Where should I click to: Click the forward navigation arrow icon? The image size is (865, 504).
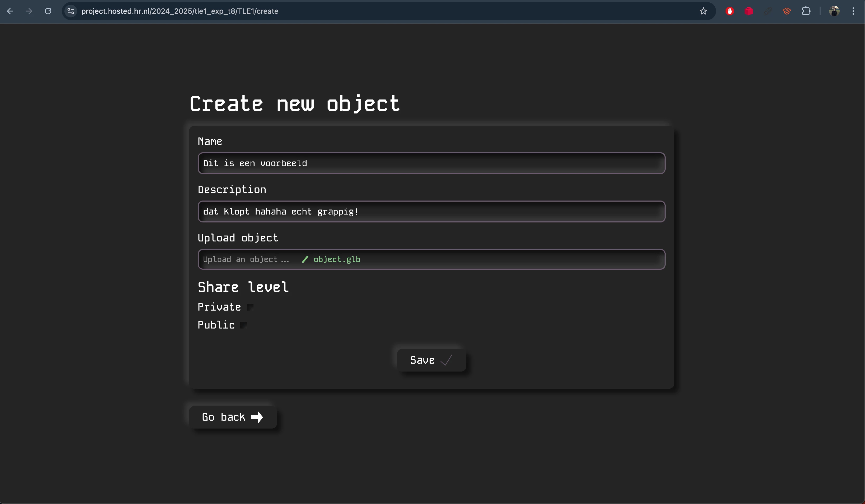tap(29, 11)
